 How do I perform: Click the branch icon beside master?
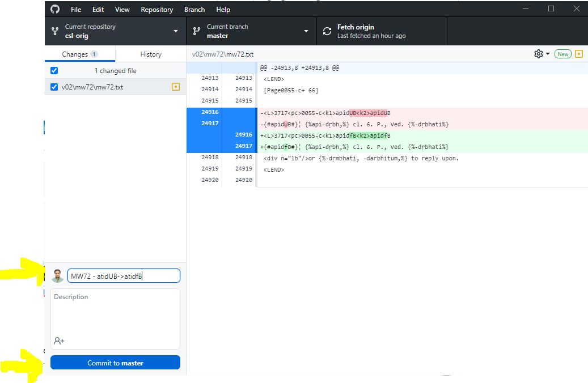pyautogui.click(x=196, y=31)
